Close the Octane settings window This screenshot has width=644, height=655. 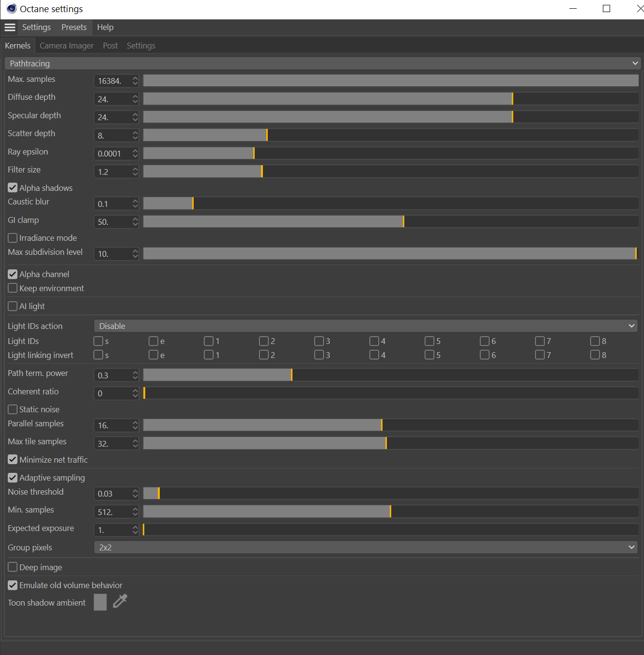click(639, 9)
